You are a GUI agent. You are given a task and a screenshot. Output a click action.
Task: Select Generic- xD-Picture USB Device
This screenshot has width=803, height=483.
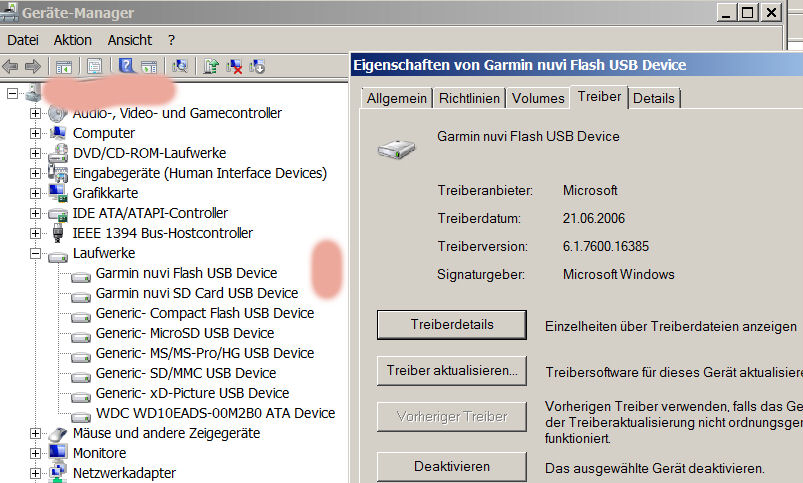(193, 393)
